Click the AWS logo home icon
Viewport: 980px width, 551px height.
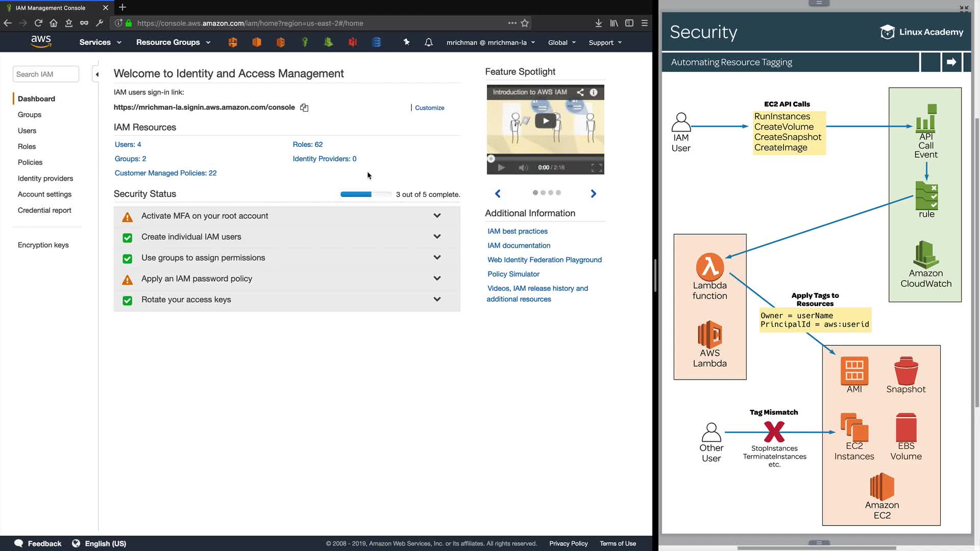41,42
